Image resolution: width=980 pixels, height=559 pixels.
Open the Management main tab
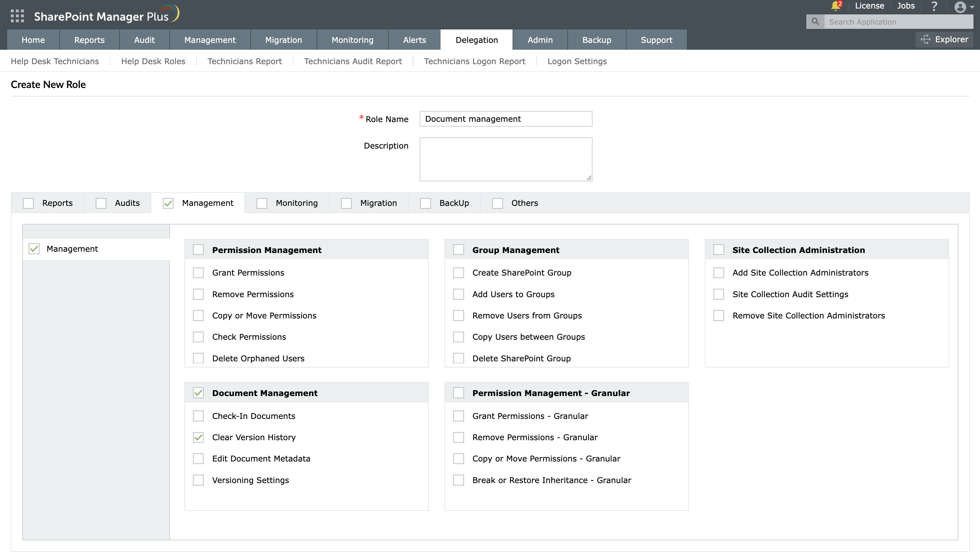click(210, 40)
